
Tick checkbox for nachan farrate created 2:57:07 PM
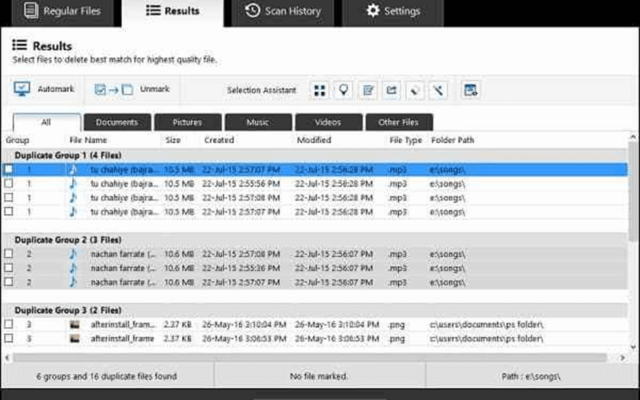click(x=9, y=282)
